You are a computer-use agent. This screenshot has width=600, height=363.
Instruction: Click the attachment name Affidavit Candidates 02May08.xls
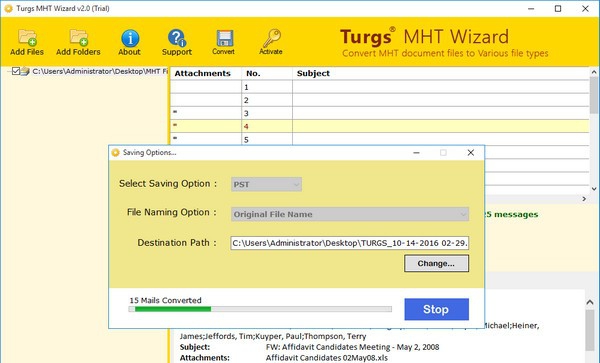(327, 358)
